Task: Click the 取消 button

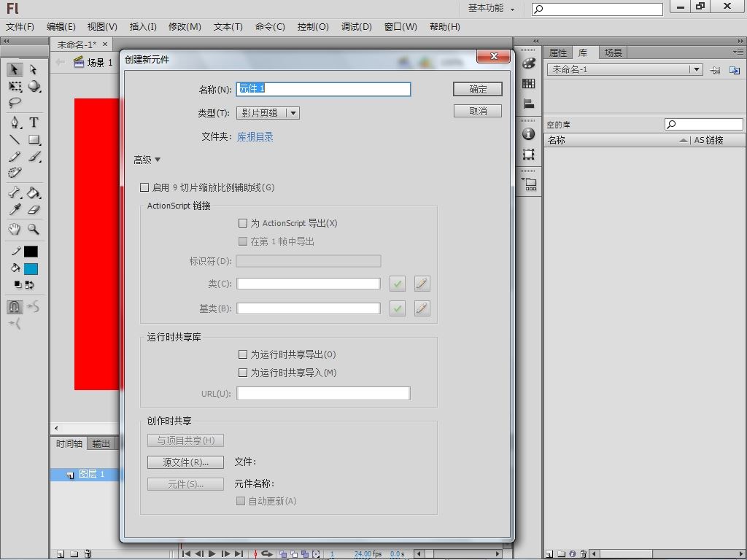Action: pos(478,111)
